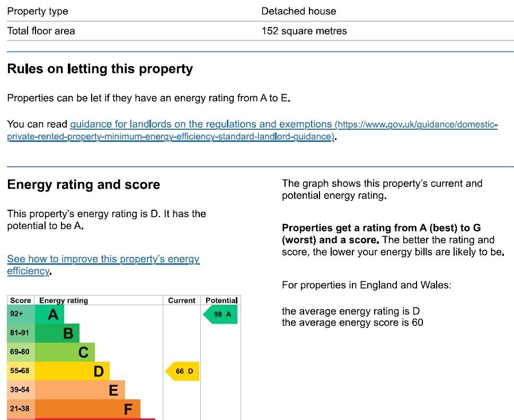Select the C energy rating bar
514x420 pixels.
point(65,352)
